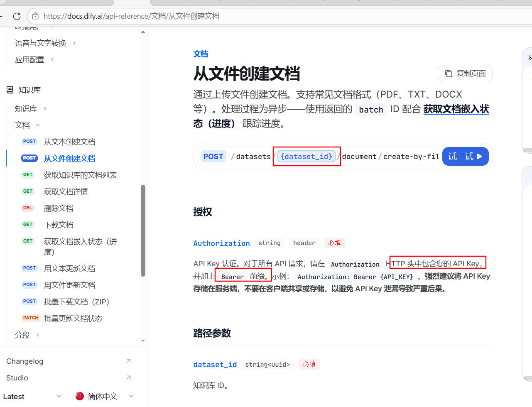This screenshot has width=532, height=407.
Task: Click POST badge beside 从文本创建文档
Action: point(29,142)
